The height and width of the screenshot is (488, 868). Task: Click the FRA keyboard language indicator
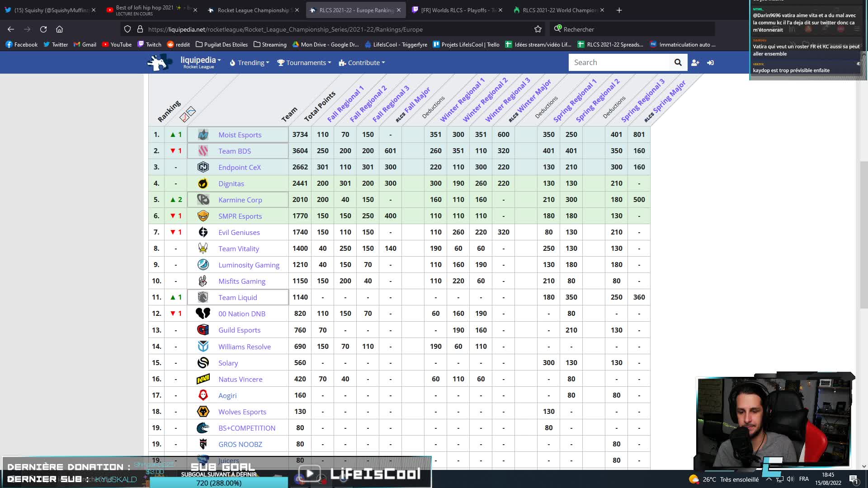[804, 479]
